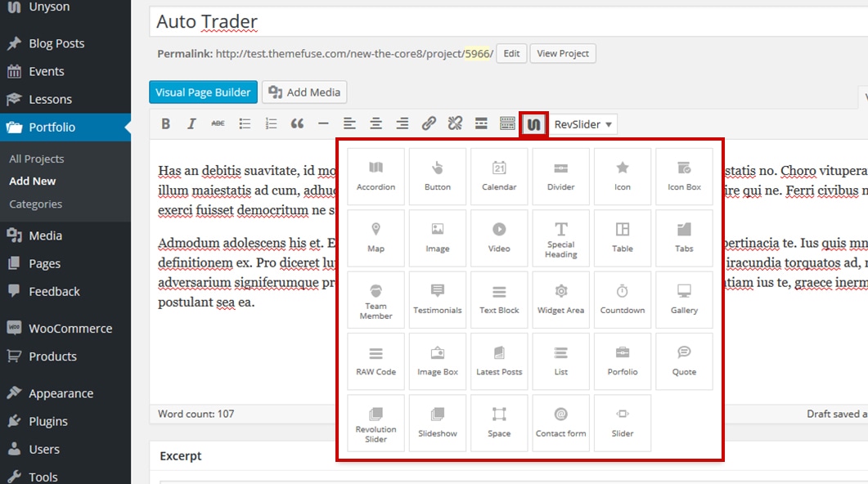Add the Testimonials shortcode
Viewport: 868px width, 484px height.
tap(438, 300)
